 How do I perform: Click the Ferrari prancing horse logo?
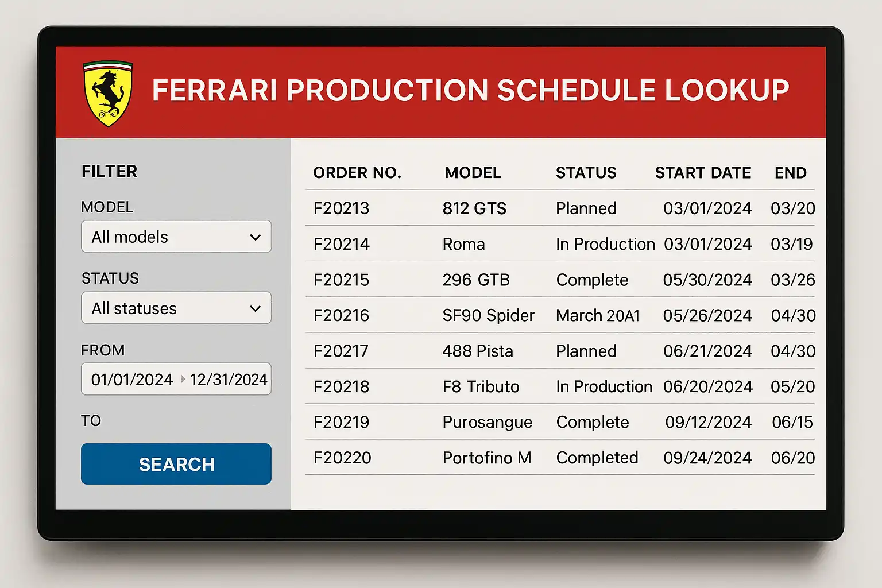pos(108,93)
